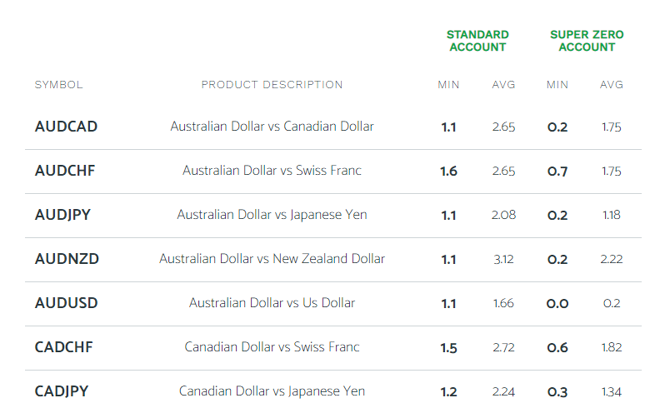
Task: Click Standard Account AVG column header
Action: coord(503,85)
